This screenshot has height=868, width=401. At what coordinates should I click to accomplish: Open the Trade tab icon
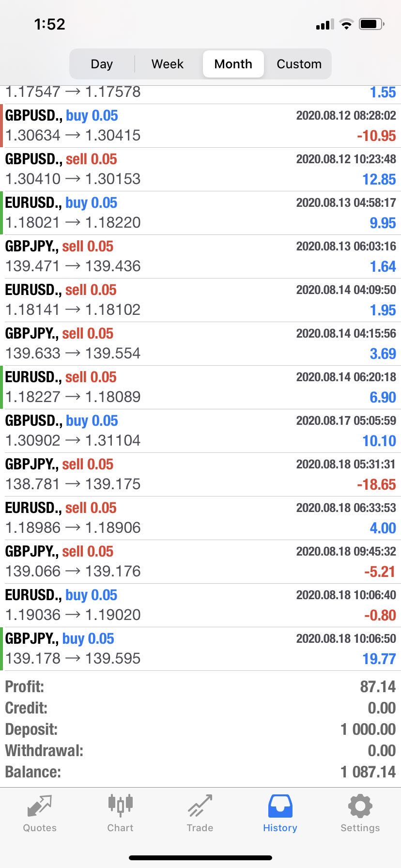coord(200,806)
